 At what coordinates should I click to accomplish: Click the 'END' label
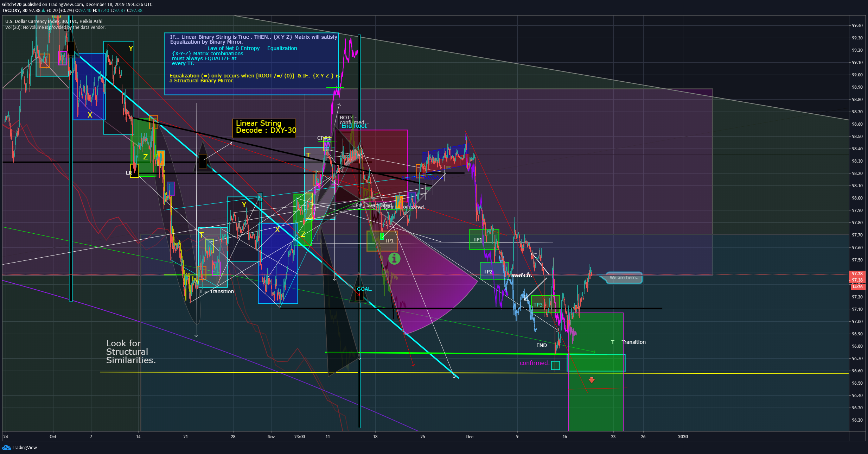pyautogui.click(x=542, y=345)
